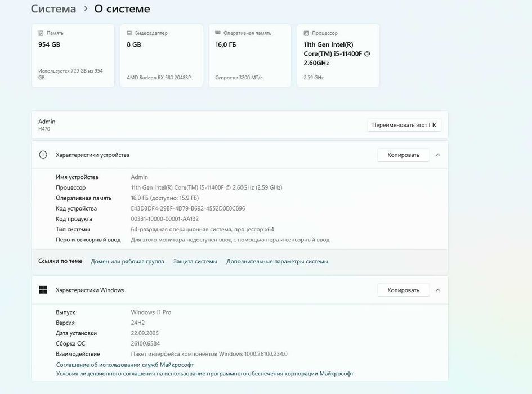Click the storage icon in the Память card
The width and height of the screenshot is (532, 394).
[x=41, y=33]
